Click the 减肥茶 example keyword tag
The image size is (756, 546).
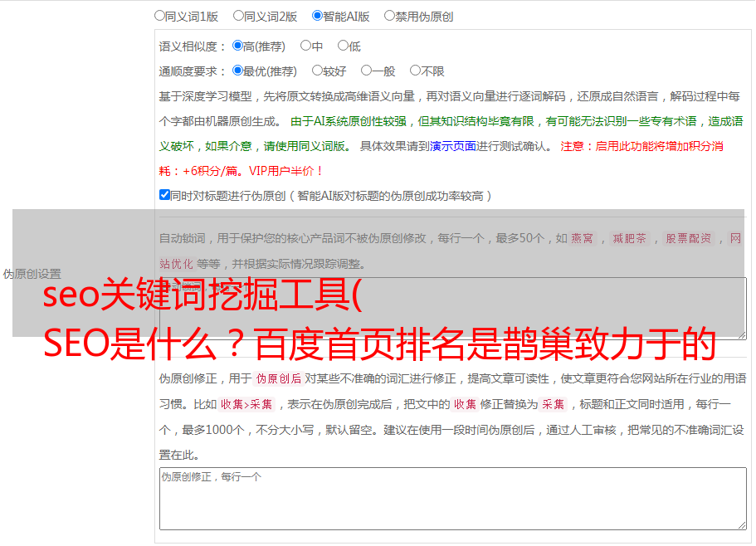[629, 238]
